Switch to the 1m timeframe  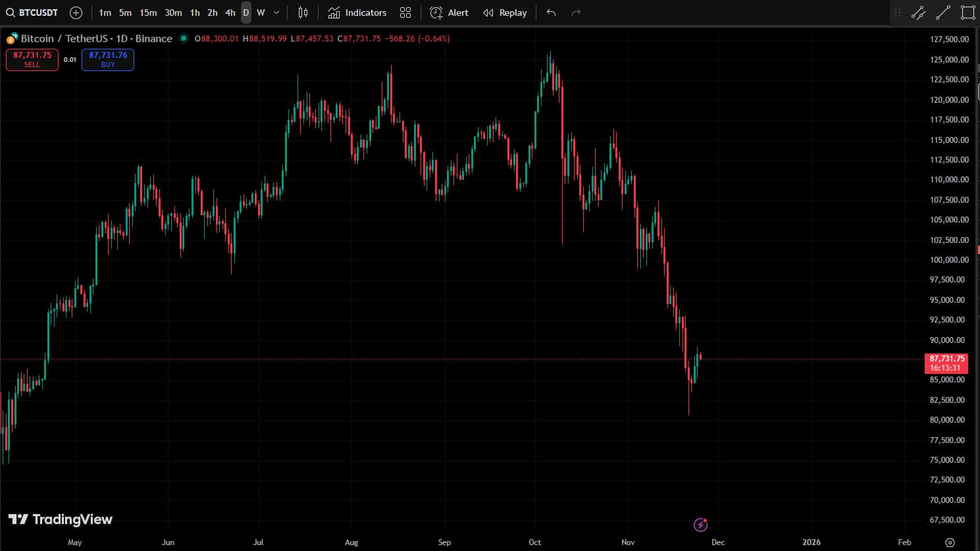tap(105, 13)
